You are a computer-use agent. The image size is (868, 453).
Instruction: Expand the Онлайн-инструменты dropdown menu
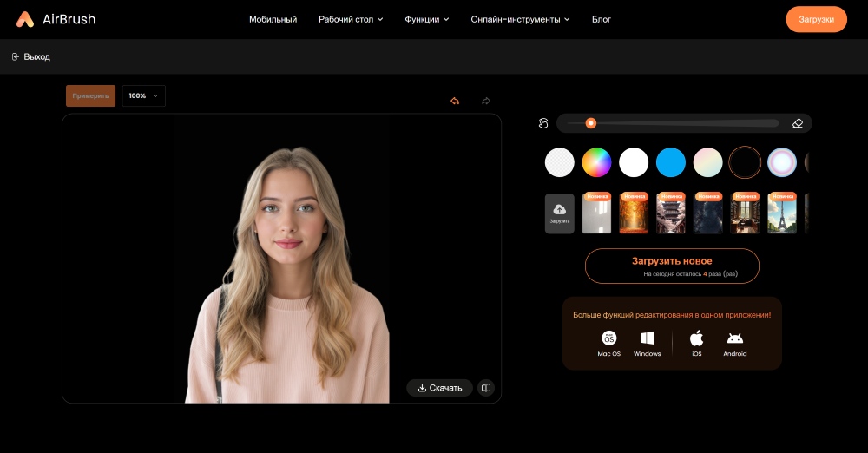[520, 19]
